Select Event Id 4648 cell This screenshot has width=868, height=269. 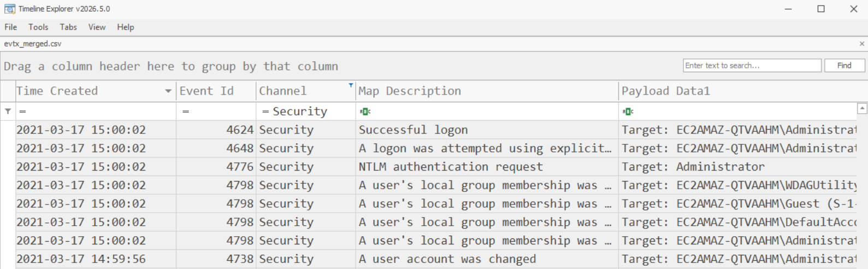[x=216, y=148]
